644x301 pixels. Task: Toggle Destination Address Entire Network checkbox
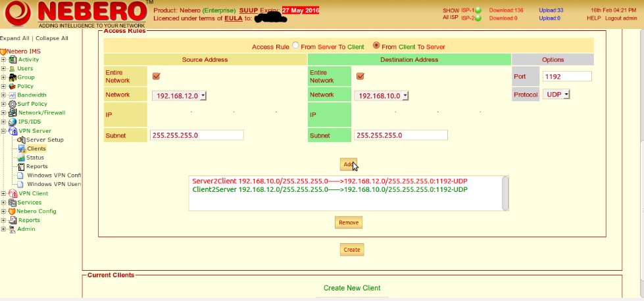(360, 76)
